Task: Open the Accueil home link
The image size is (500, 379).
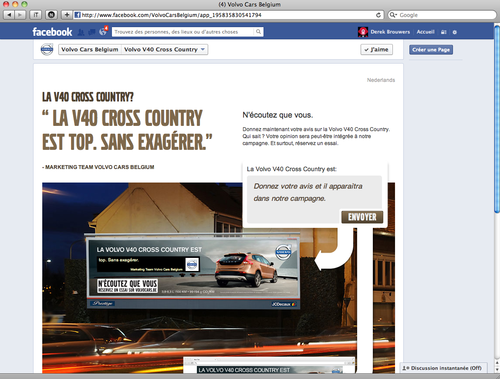Action: [425, 32]
